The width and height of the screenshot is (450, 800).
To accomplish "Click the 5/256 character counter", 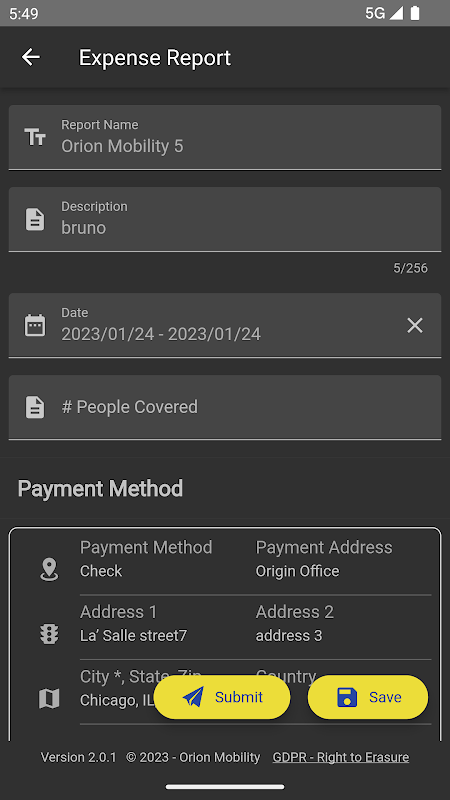I will 410,268.
